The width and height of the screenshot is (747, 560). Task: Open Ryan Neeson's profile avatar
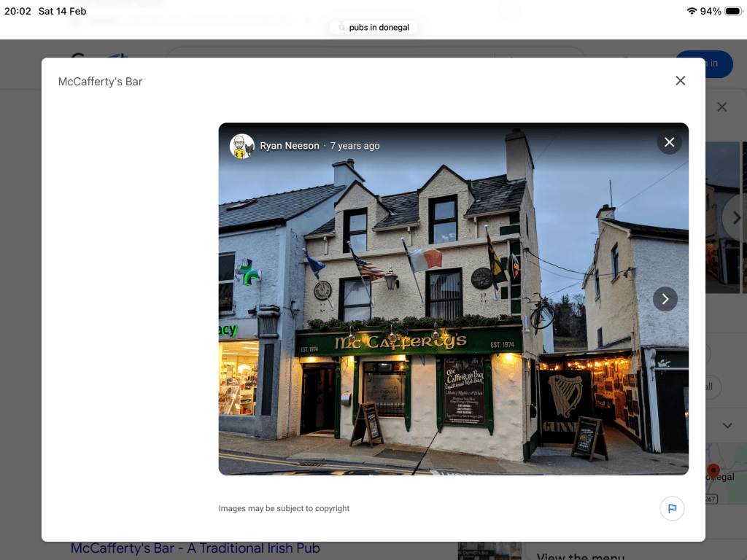click(242, 146)
